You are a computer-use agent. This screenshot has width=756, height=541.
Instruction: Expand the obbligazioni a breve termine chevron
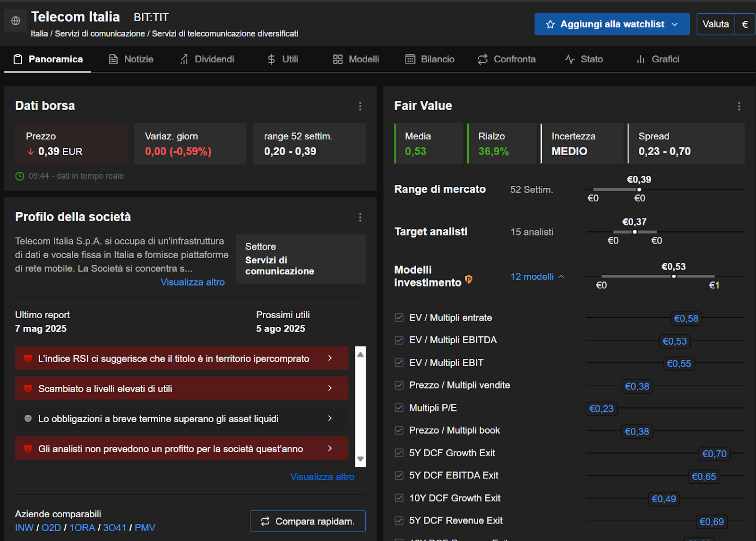pos(330,419)
